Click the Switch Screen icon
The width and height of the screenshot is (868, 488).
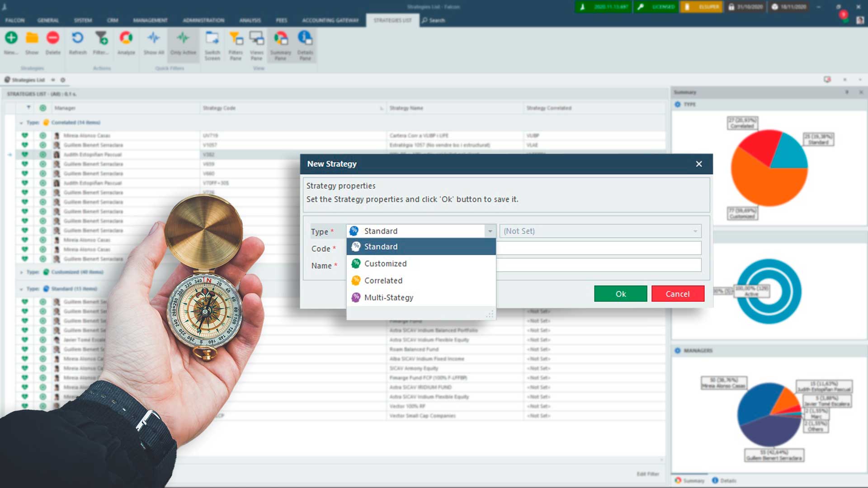(x=212, y=38)
